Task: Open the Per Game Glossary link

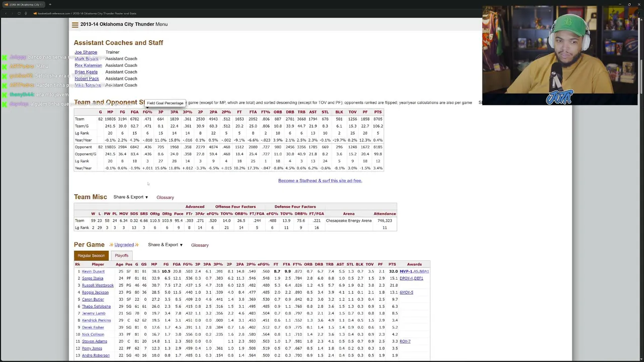Action: tap(200, 245)
